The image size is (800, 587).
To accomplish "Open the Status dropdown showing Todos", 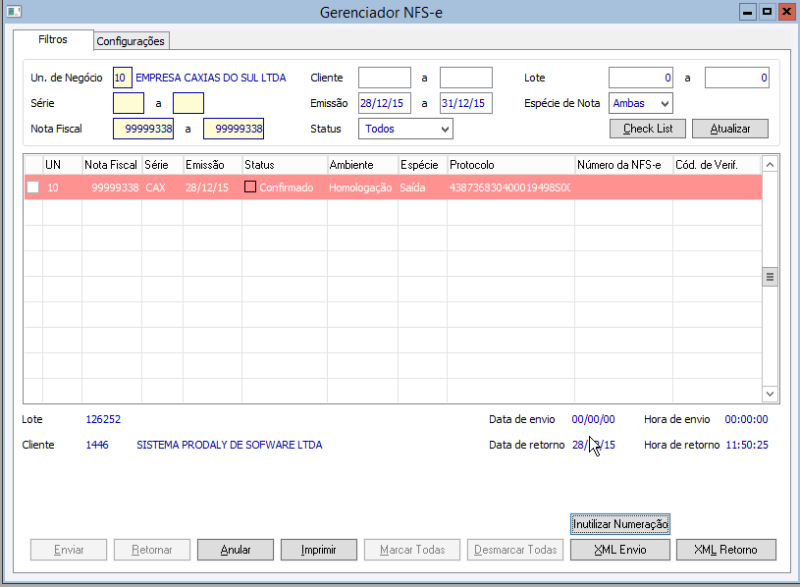I will coord(405,129).
